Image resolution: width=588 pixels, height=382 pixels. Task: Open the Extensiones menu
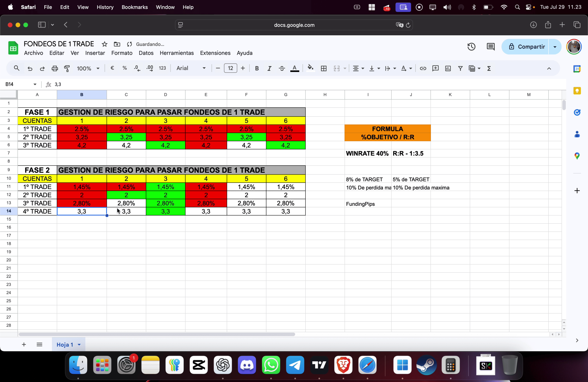coord(215,53)
